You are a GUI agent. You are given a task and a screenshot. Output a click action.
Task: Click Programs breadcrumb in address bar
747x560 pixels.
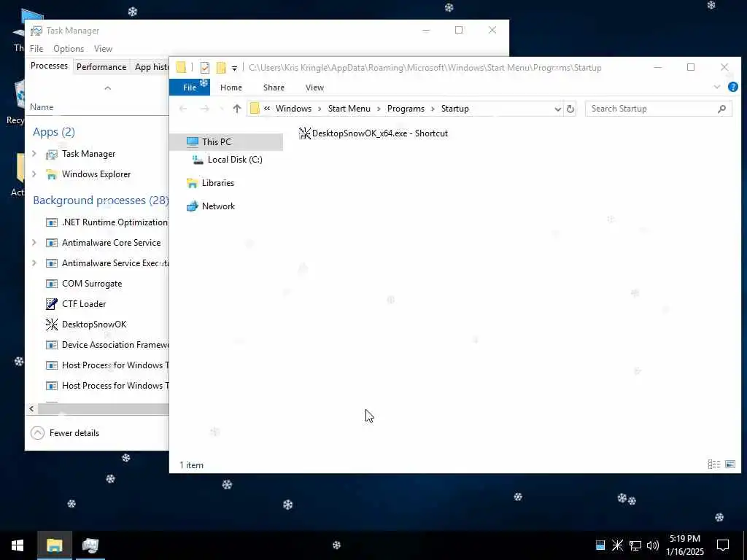(x=406, y=109)
